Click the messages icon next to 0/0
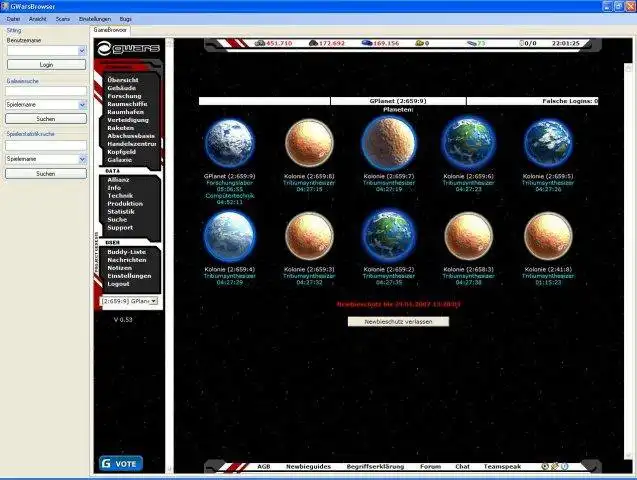 coord(522,43)
